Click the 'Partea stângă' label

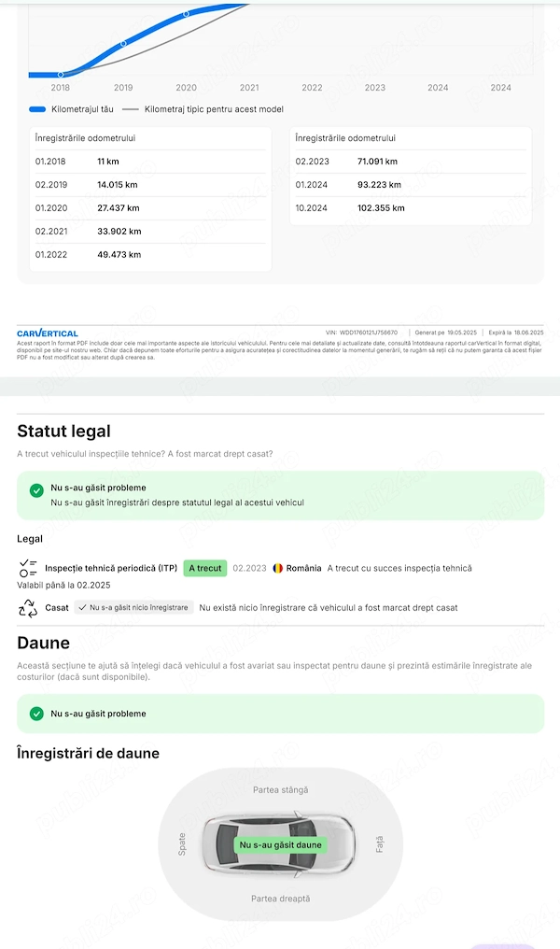(x=281, y=790)
